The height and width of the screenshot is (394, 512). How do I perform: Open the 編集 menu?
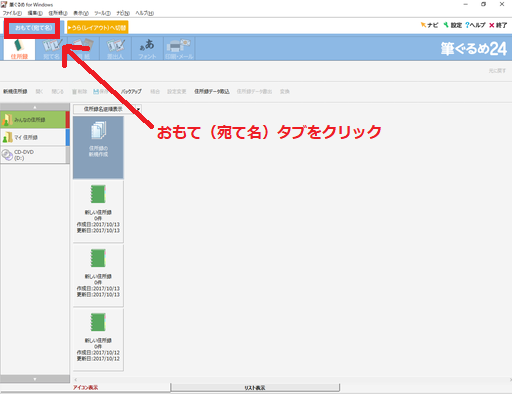click(x=35, y=13)
